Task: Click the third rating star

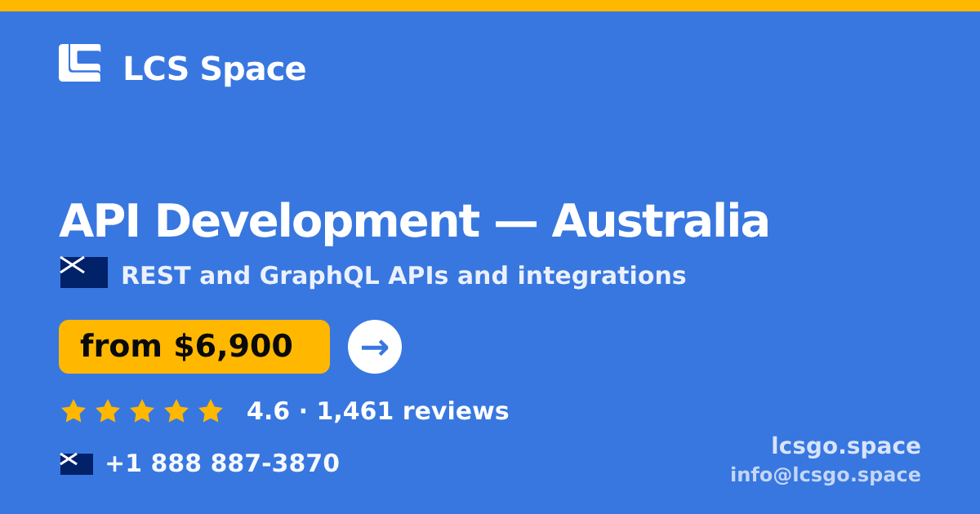Action: tap(142, 410)
